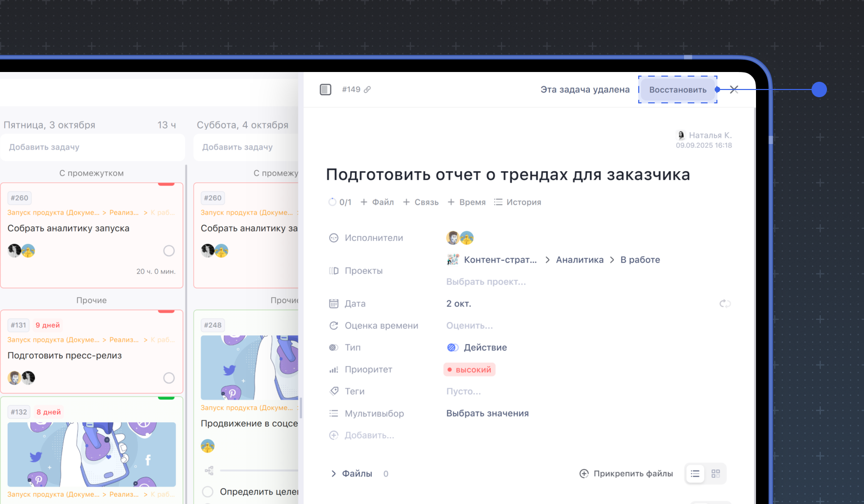Switch files to list view
The height and width of the screenshot is (504, 864).
(x=695, y=474)
